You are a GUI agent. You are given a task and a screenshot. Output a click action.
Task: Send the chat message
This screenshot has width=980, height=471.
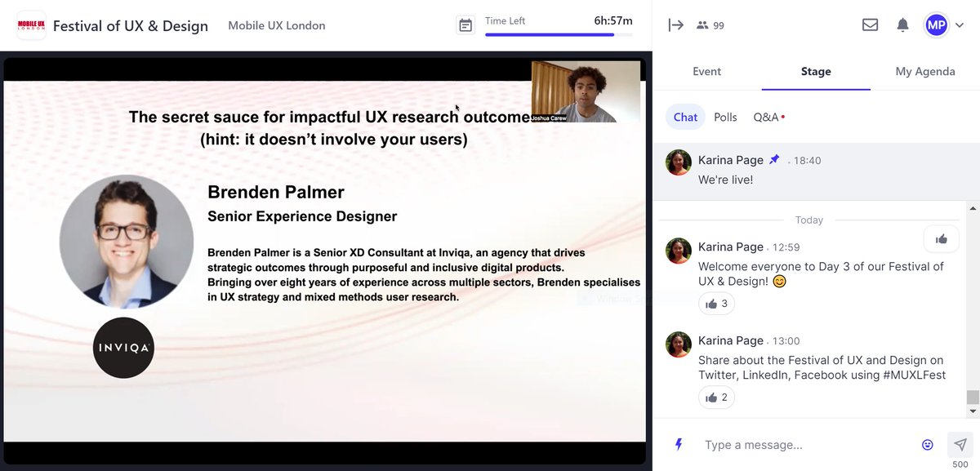pyautogui.click(x=960, y=444)
